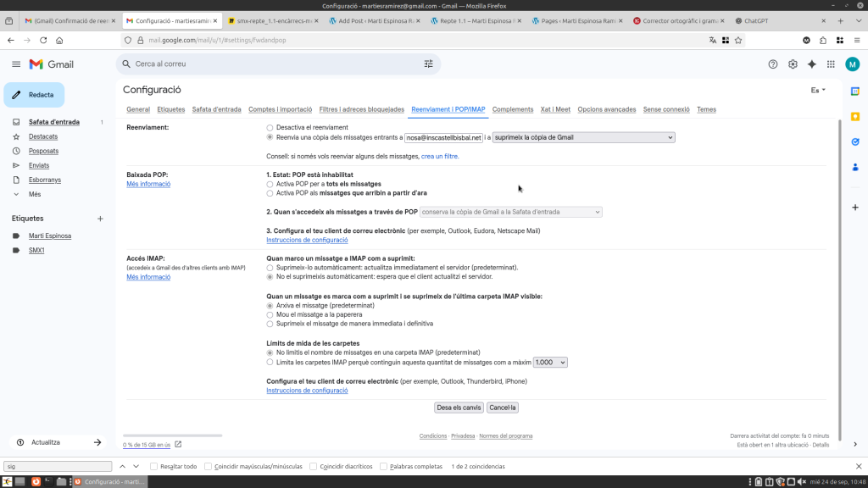Open Google Calendar side panel icon
This screenshot has width=868, height=488.
pos(855,91)
